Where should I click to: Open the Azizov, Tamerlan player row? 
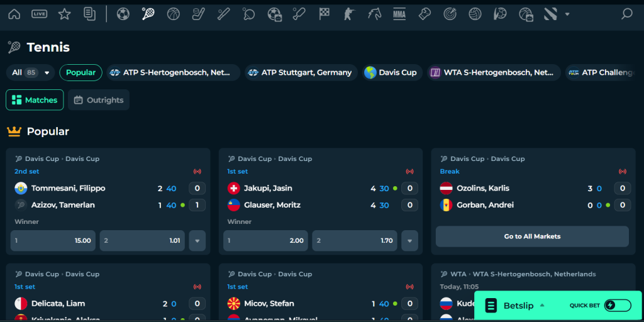(63, 205)
